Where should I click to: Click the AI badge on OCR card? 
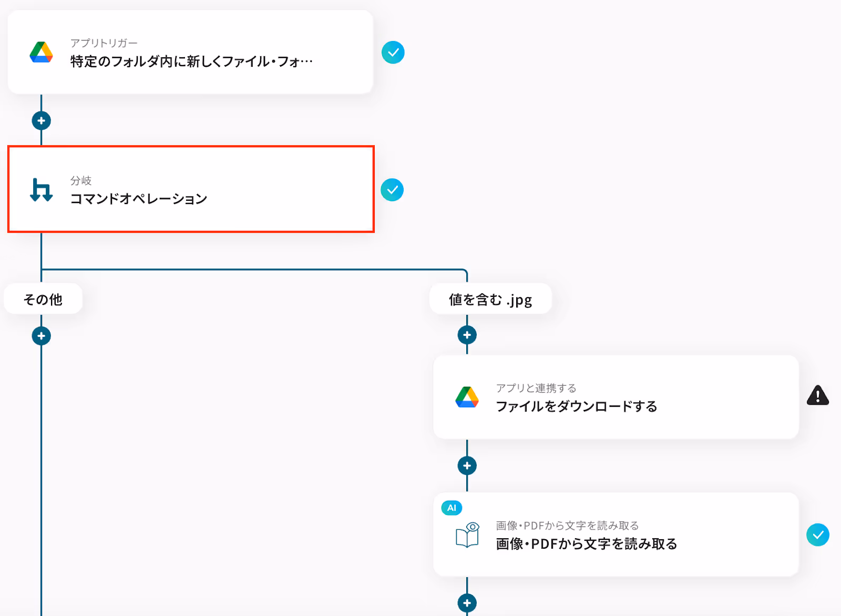point(452,508)
